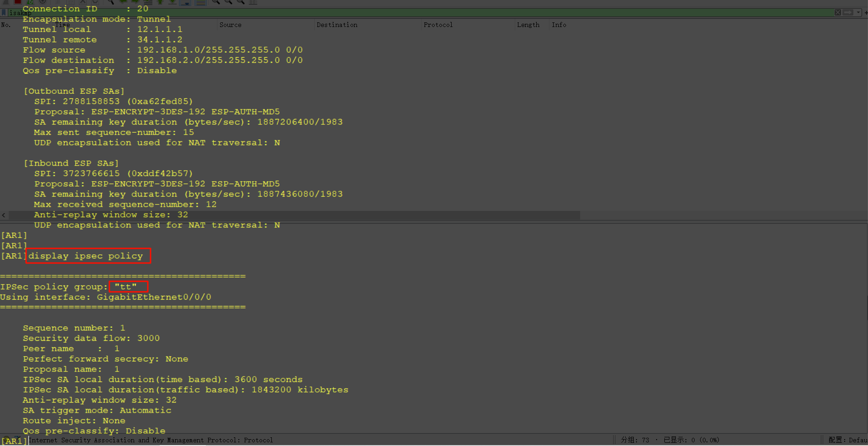Toggle automatic scrolling during live capture
This screenshot has height=446, width=868.
[x=186, y=2]
